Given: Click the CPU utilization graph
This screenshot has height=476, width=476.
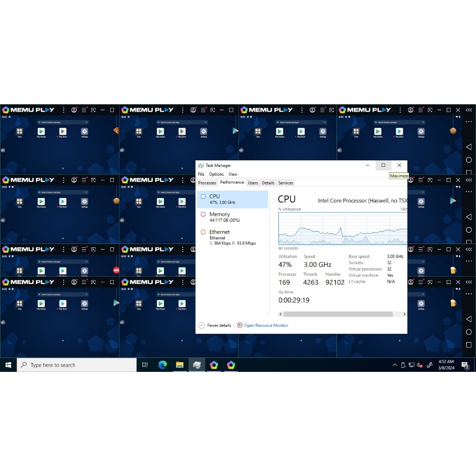Looking at the screenshot, I should [x=343, y=228].
